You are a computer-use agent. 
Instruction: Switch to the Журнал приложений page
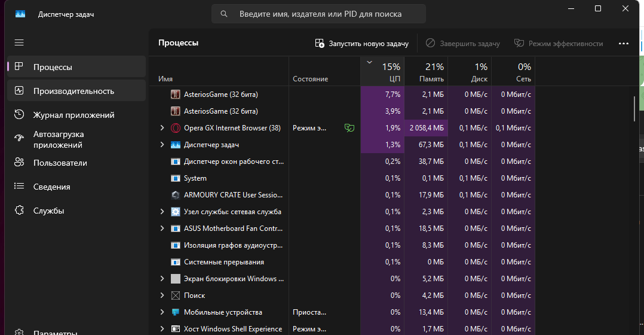[73, 115]
